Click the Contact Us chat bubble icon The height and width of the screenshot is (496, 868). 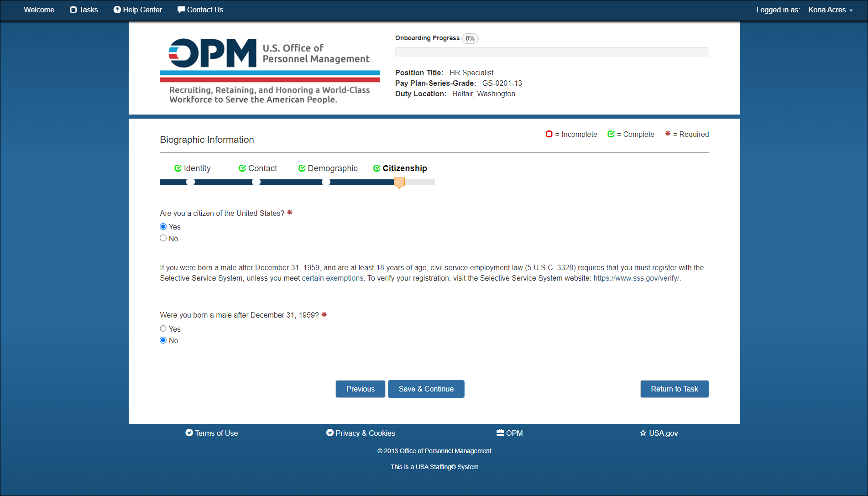[181, 10]
